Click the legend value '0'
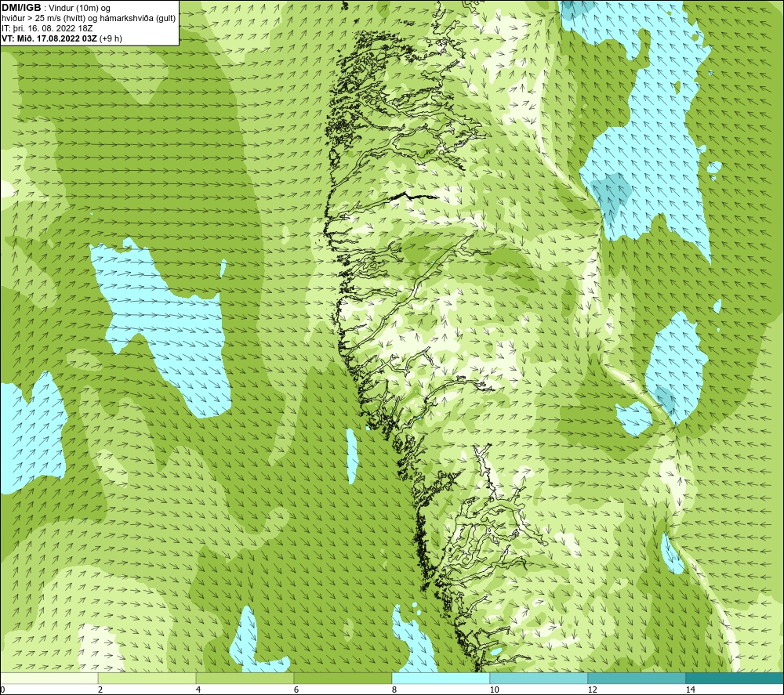The height and width of the screenshot is (695, 784). (x=2, y=690)
